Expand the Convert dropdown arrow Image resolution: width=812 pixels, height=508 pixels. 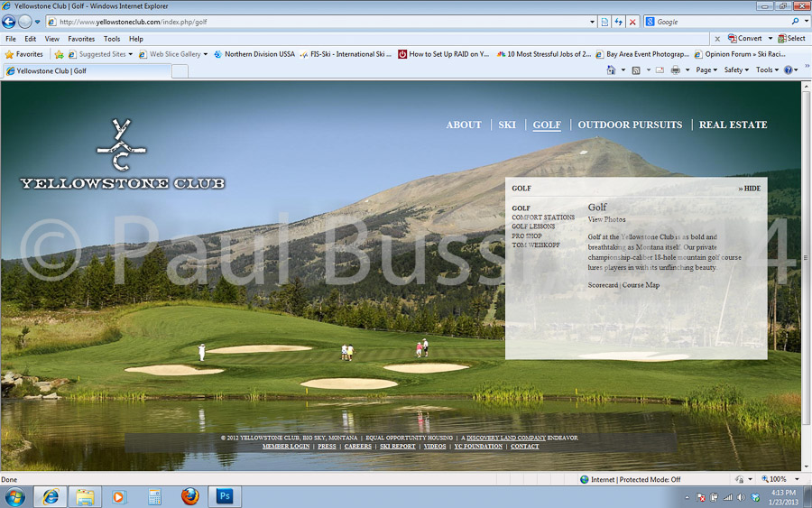770,38
